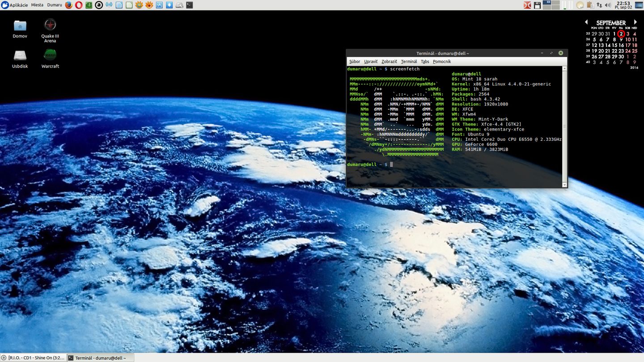The width and height of the screenshot is (644, 362).
Task: Open the Pomocník help menu
Action: (x=442, y=62)
